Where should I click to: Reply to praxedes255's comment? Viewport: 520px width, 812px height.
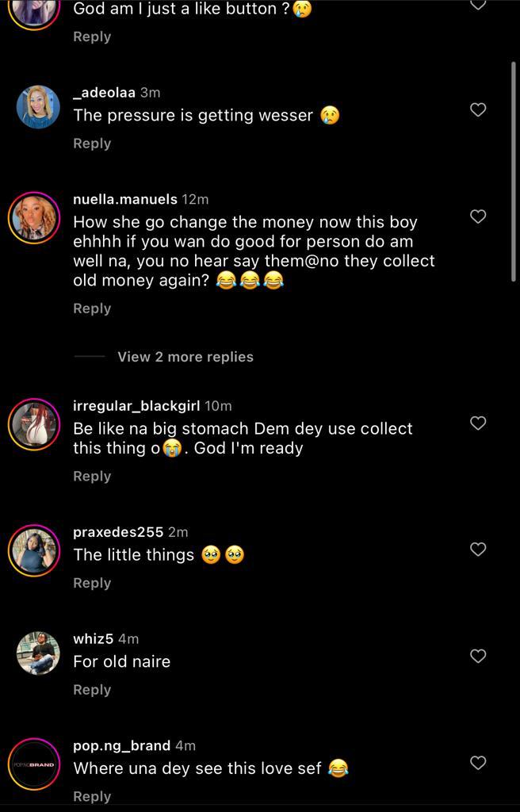(92, 583)
